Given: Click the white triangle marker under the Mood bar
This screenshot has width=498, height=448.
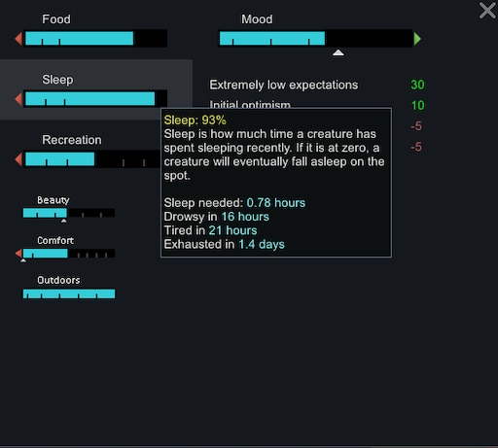Looking at the screenshot, I should point(338,52).
